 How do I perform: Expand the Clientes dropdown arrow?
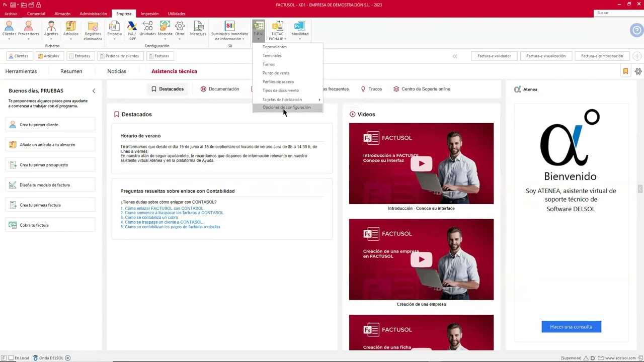click(9, 39)
